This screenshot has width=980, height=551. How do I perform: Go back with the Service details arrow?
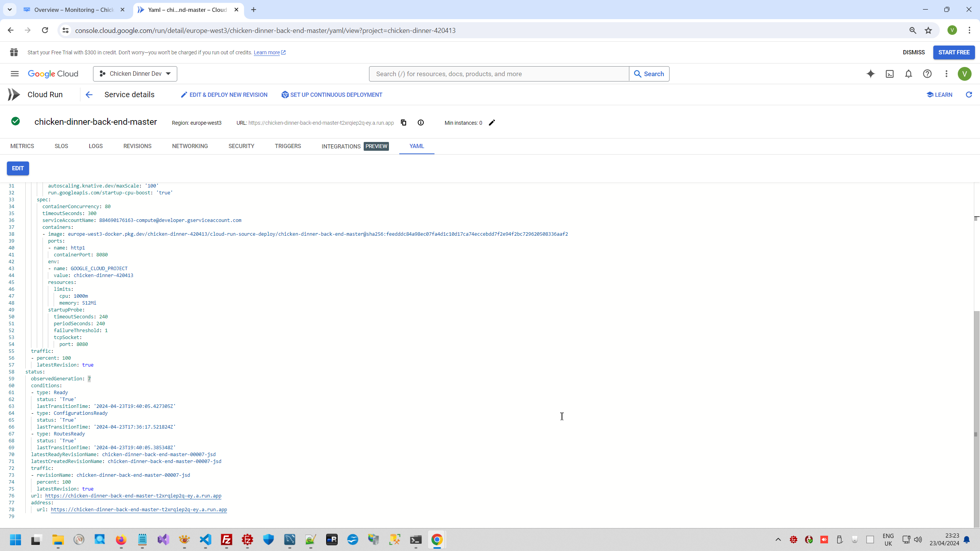(89, 95)
